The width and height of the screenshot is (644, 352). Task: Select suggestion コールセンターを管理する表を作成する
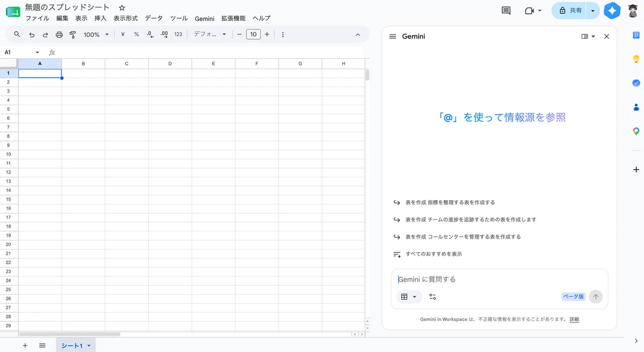(463, 237)
